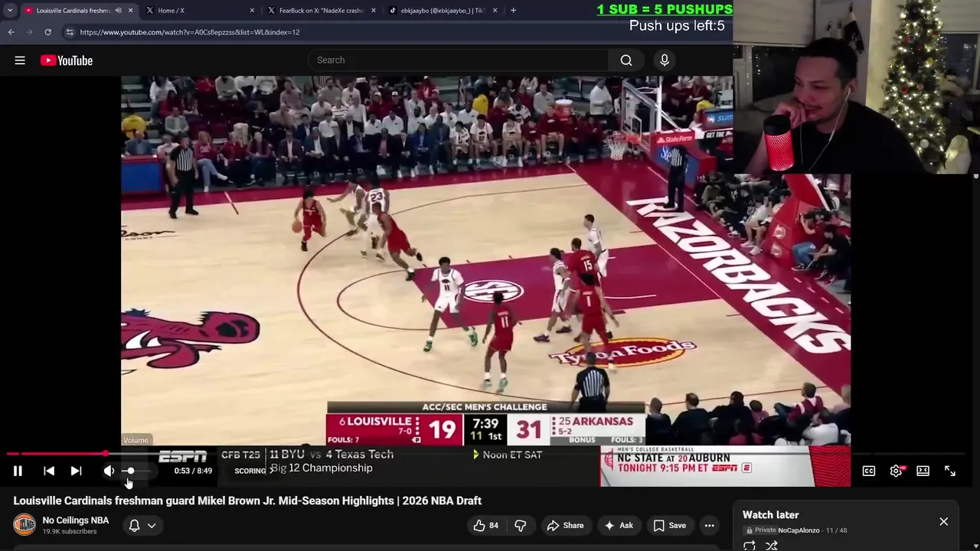The width and height of the screenshot is (980, 551).
Task: Switch to theater mode
Action: click(923, 471)
